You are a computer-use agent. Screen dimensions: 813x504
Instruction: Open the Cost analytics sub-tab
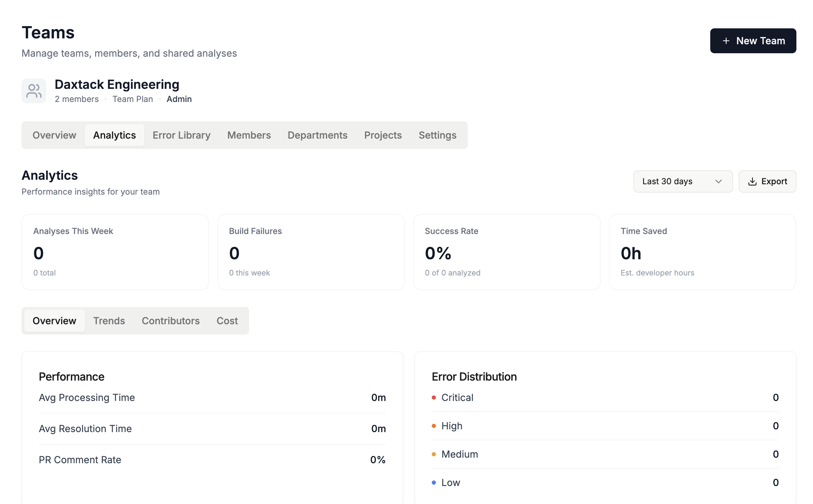(227, 321)
